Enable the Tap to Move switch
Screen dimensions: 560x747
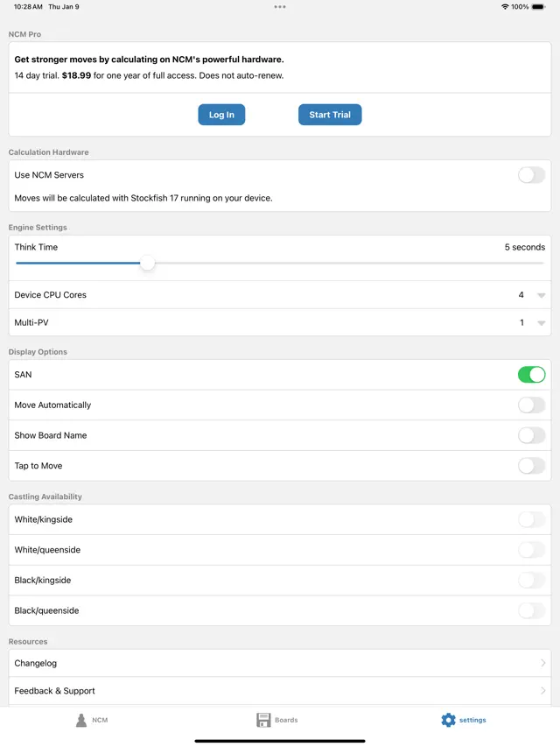[x=531, y=466]
